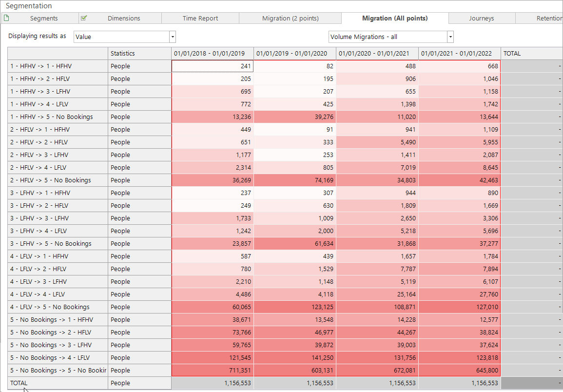Select the row 2 - HFLV -> 3 - LFHV

coord(58,155)
